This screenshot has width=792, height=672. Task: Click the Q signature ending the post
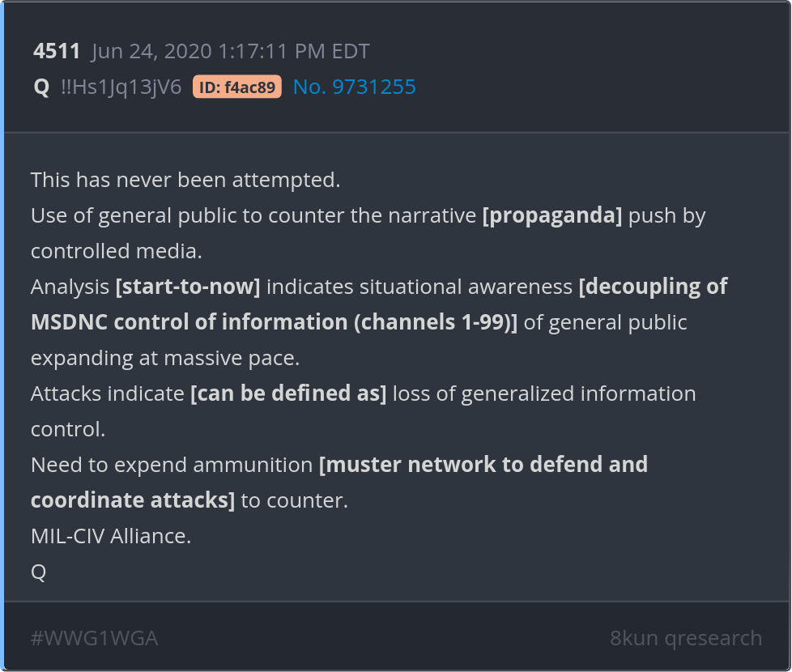(38, 572)
